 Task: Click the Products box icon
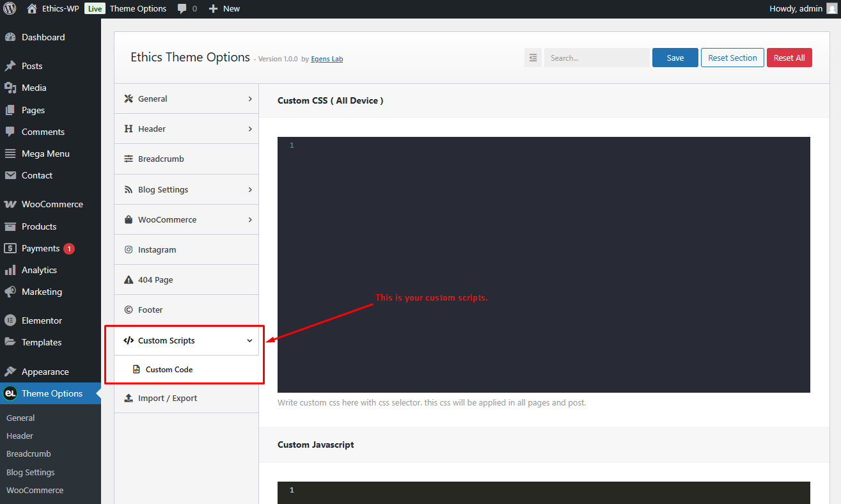(10, 226)
